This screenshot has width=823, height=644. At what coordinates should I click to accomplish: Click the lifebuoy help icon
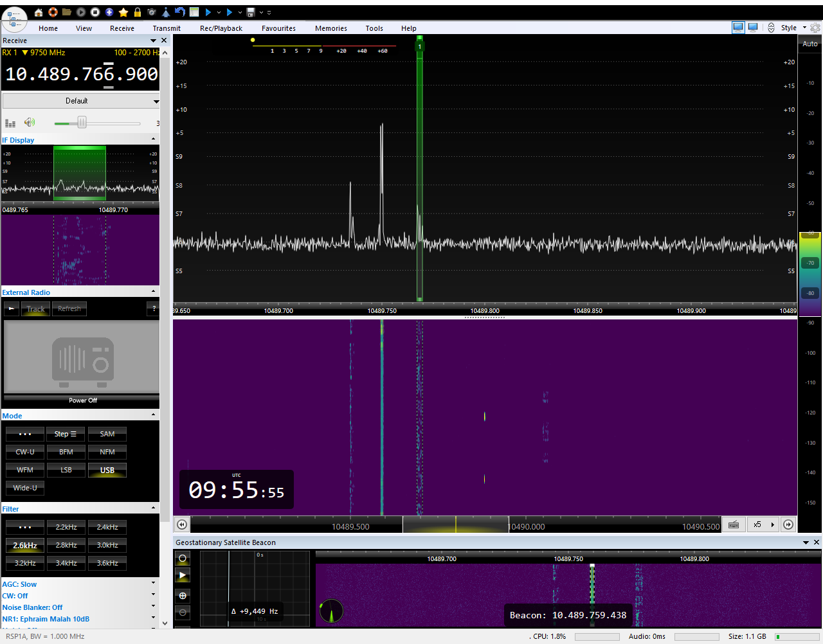click(53, 12)
